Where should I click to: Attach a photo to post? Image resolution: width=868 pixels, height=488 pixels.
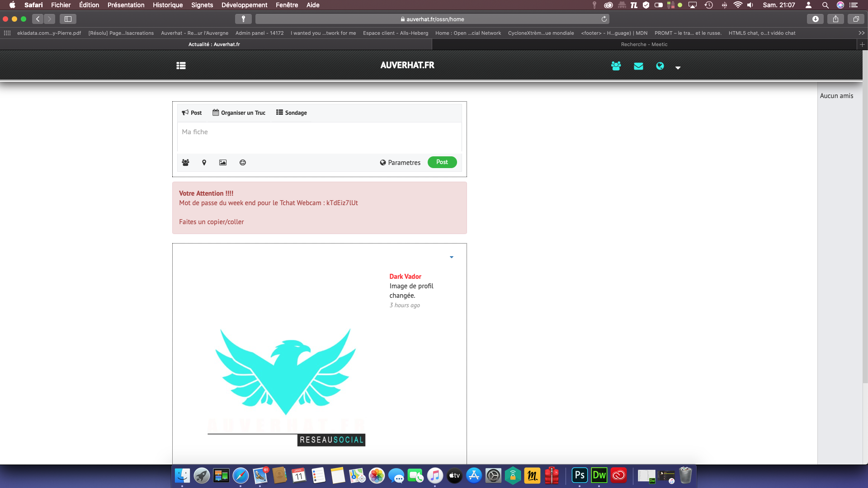(223, 163)
